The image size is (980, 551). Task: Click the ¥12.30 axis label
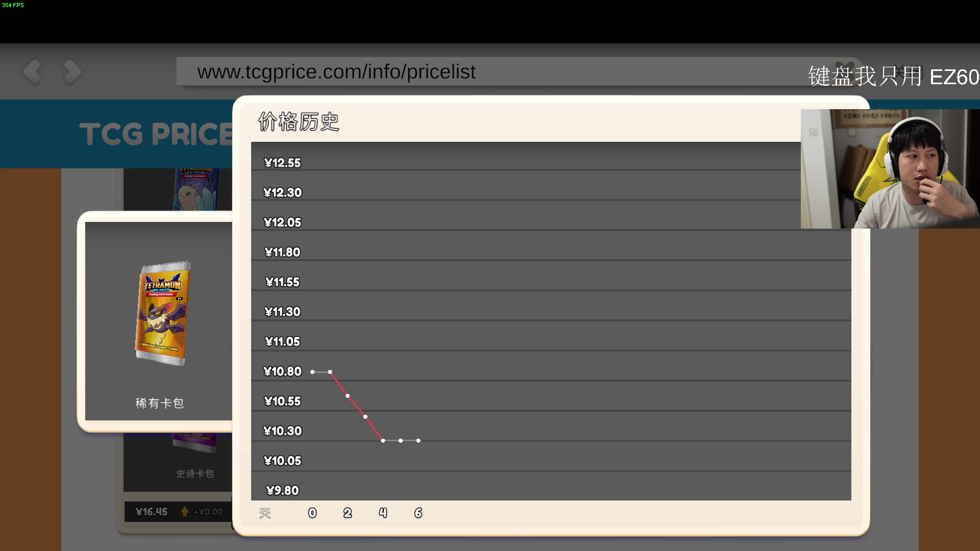coord(282,192)
